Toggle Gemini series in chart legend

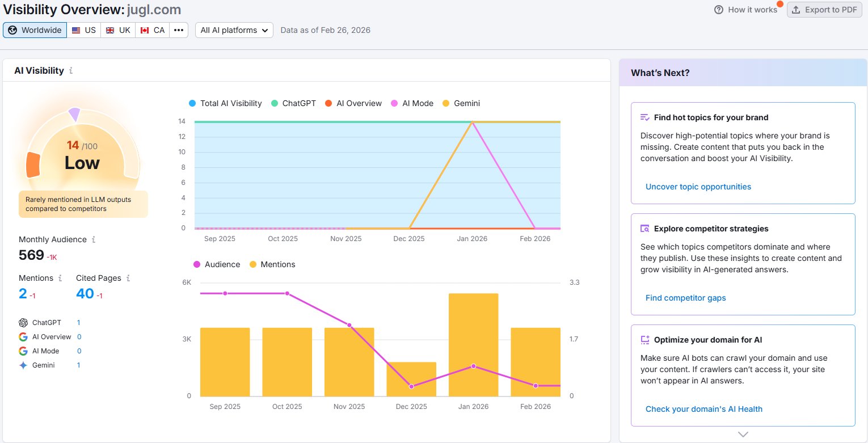[461, 103]
